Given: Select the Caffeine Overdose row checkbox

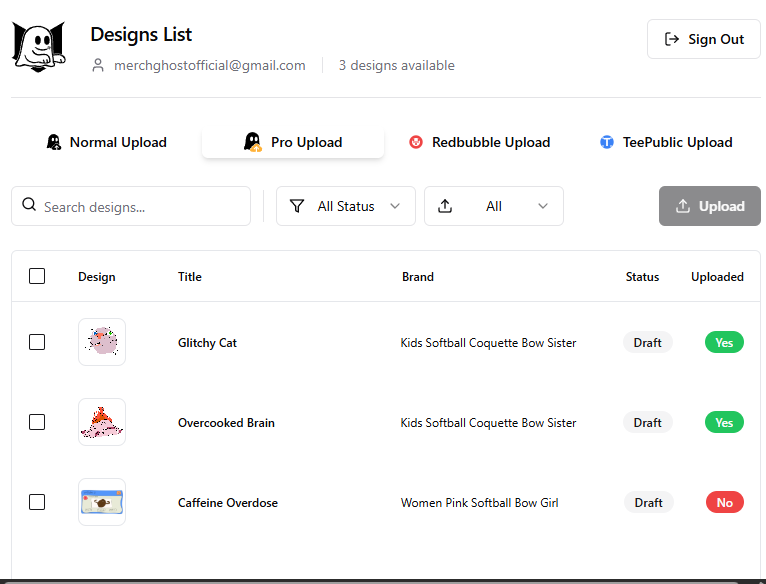Looking at the screenshot, I should (x=37, y=502).
